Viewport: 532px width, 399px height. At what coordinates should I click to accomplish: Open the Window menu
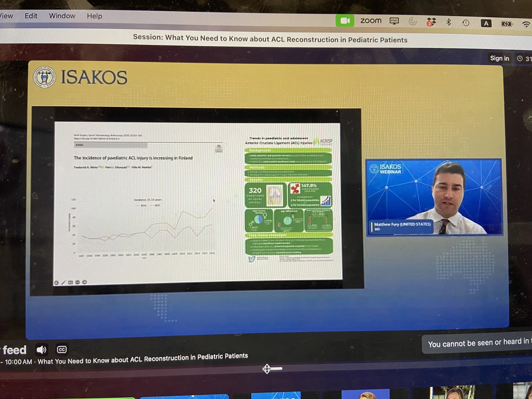pos(62,16)
